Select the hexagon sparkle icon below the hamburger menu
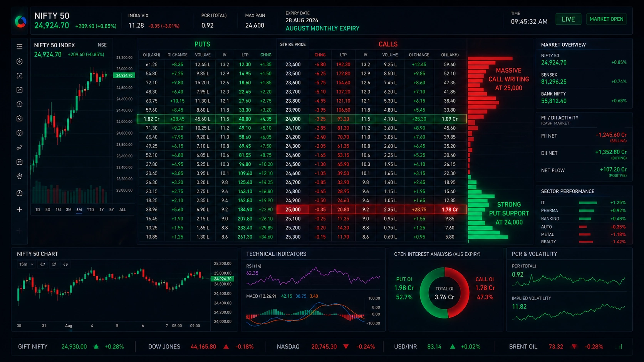644x362 pixels. point(19,62)
